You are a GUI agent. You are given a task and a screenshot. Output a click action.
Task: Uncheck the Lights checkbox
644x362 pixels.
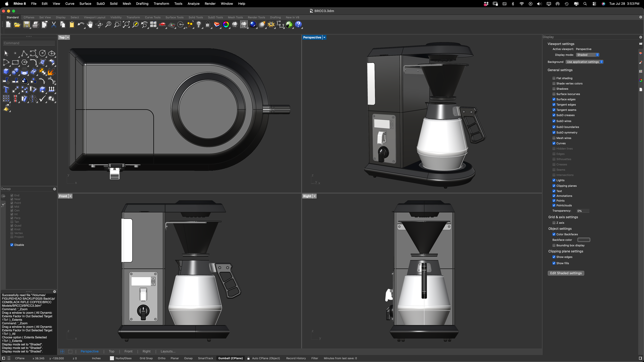point(554,180)
